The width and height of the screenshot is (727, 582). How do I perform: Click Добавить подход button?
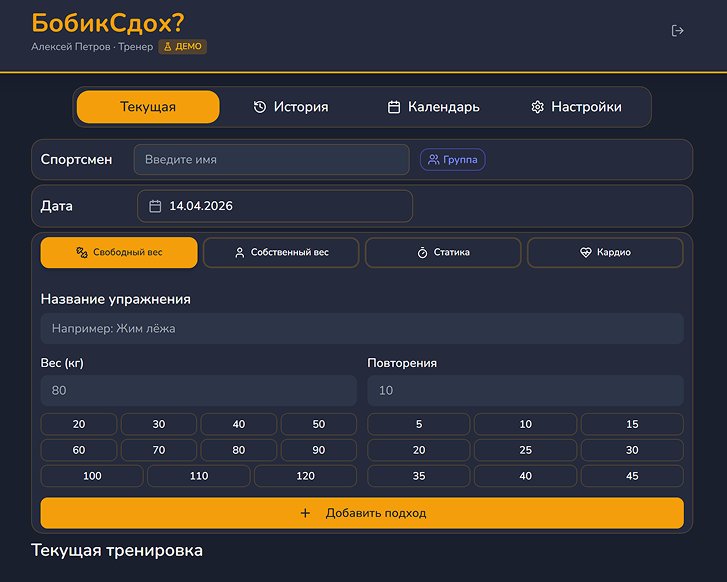(x=362, y=513)
